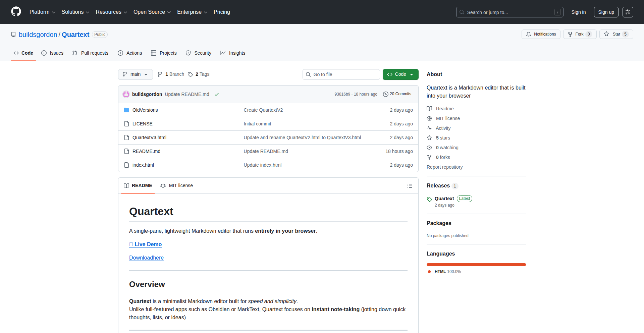Click the OldVersions folder icon
644x333 pixels.
tap(126, 110)
